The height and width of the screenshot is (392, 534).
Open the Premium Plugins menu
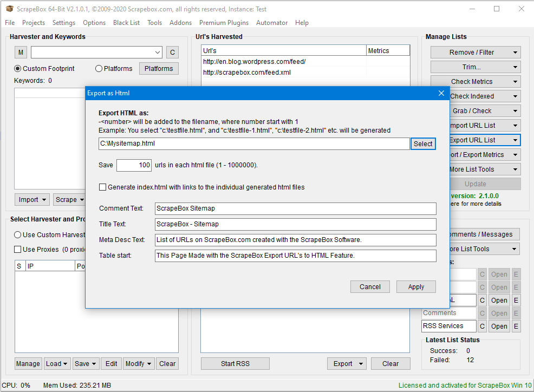click(224, 23)
